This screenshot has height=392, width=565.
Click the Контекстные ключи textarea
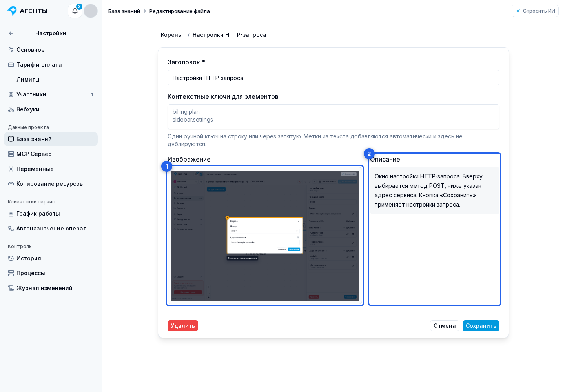(334, 117)
